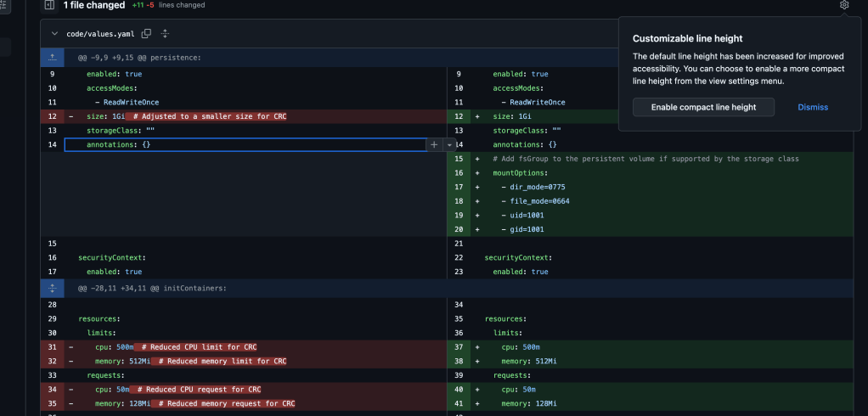Click removed line 'memory: 512Mi # Reduced memory limit'
This screenshot has width=868, height=416.
[x=191, y=361]
